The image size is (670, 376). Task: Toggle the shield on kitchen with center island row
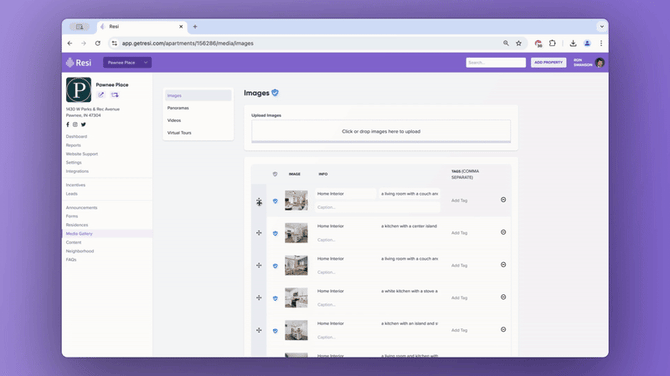point(275,233)
